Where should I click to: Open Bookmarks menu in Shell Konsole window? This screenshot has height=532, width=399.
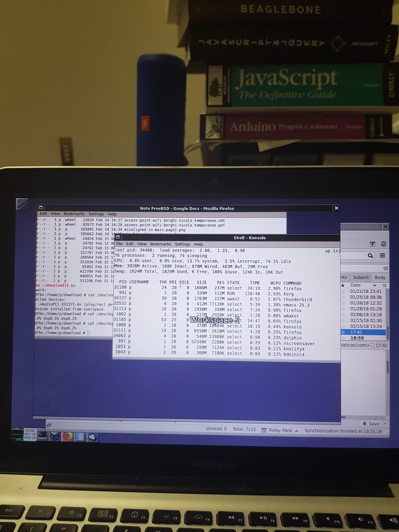[161, 244]
